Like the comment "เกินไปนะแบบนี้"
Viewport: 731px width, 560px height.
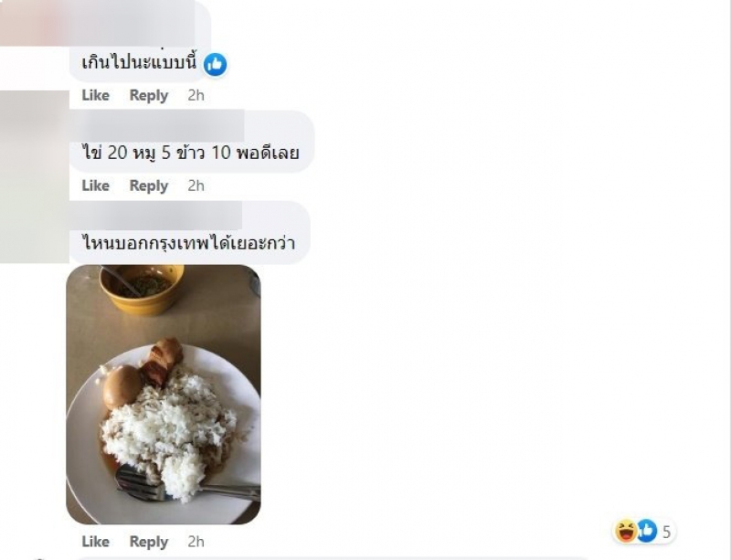pyautogui.click(x=96, y=95)
